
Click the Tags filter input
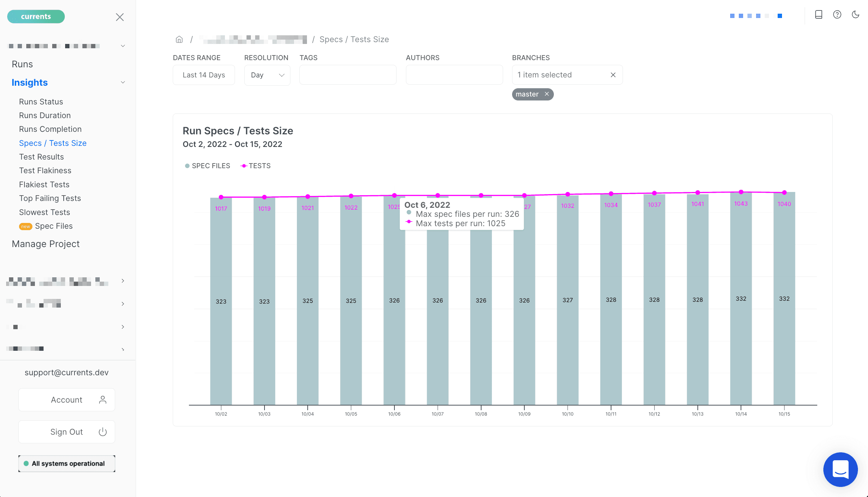tap(348, 75)
